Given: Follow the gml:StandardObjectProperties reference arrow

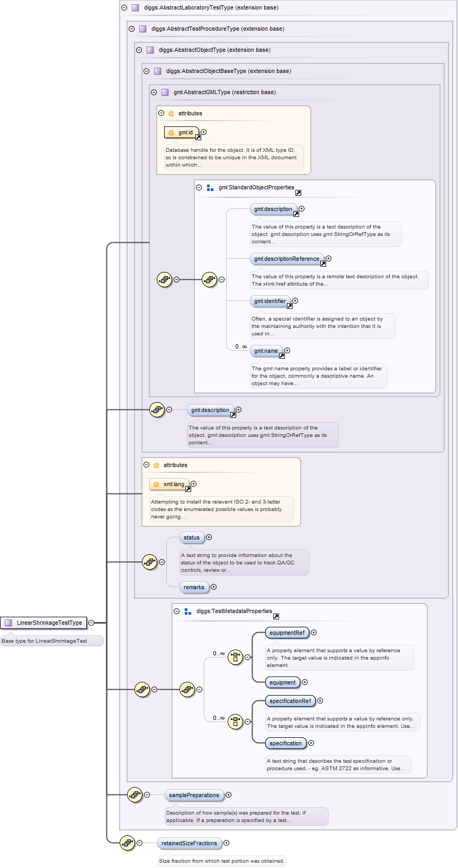Looking at the screenshot, I should pos(298,193).
